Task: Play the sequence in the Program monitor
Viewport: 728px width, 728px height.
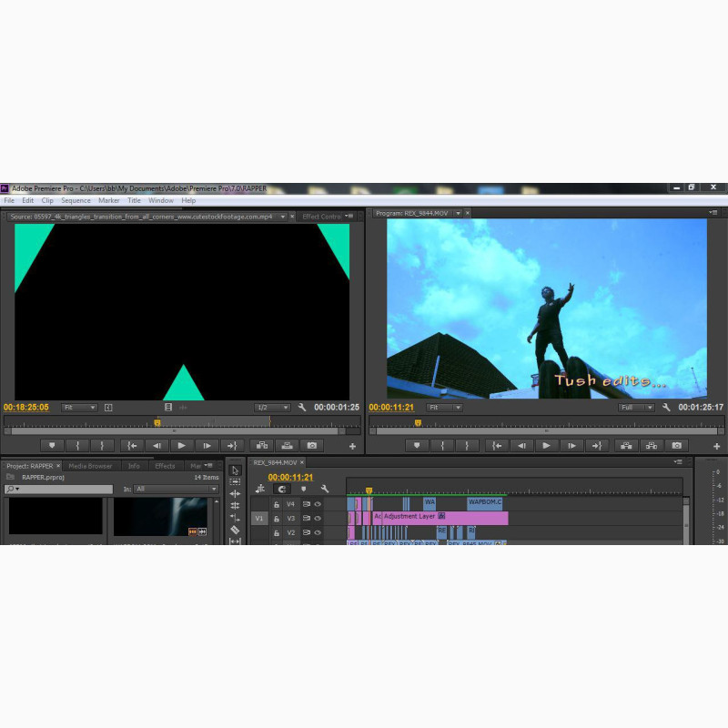Action: click(x=547, y=446)
